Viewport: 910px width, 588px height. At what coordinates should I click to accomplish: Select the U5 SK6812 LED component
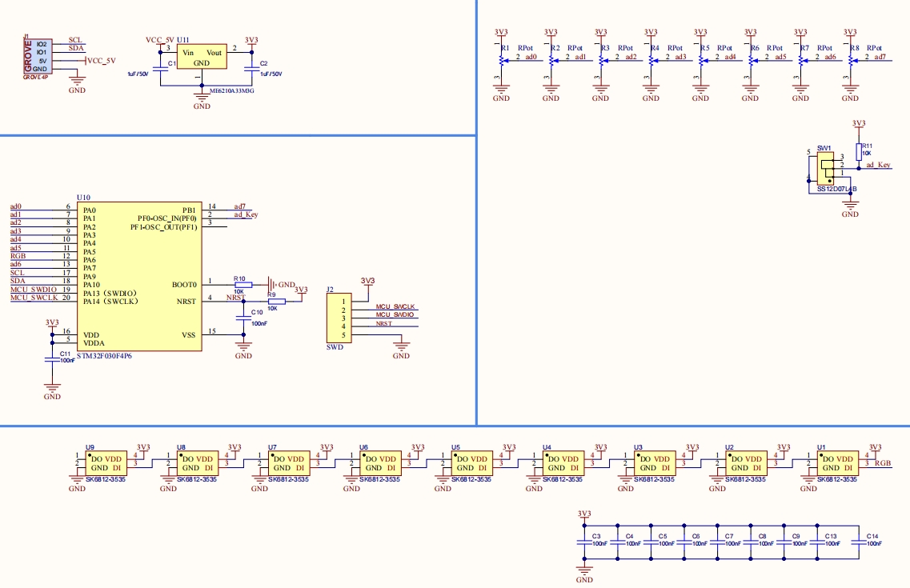(471, 463)
